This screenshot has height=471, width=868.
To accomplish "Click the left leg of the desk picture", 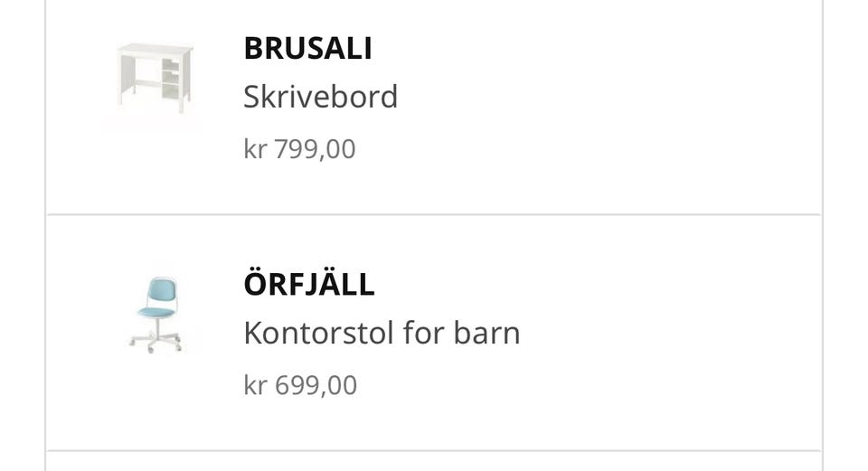I will [x=127, y=80].
